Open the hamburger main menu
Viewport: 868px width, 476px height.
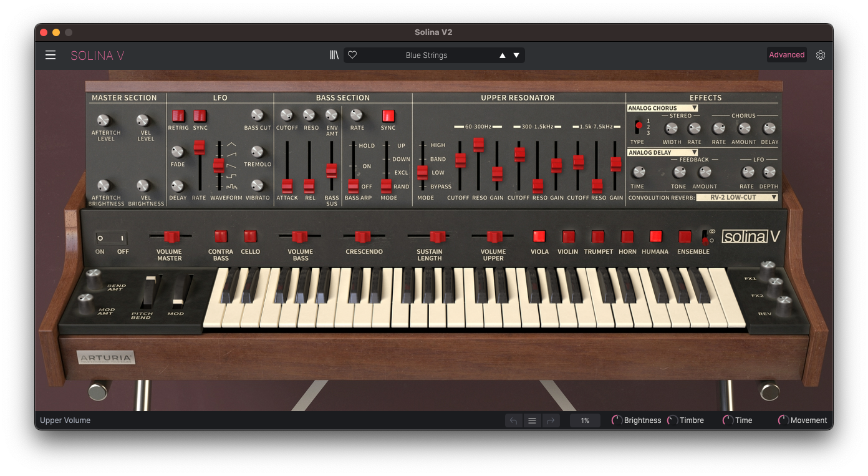pyautogui.click(x=51, y=55)
